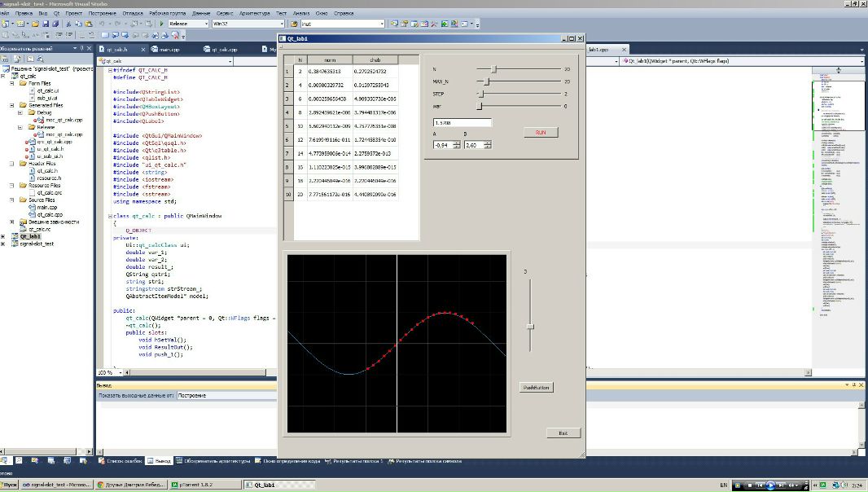
Task: Click the Open File folder icon in toolbar
Action: point(35,24)
